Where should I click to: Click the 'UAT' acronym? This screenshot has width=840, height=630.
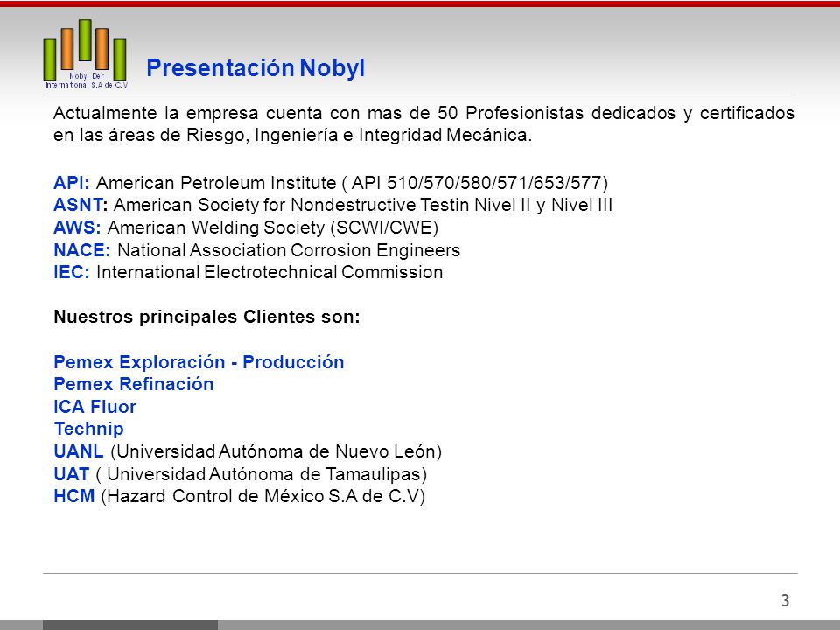point(71,474)
